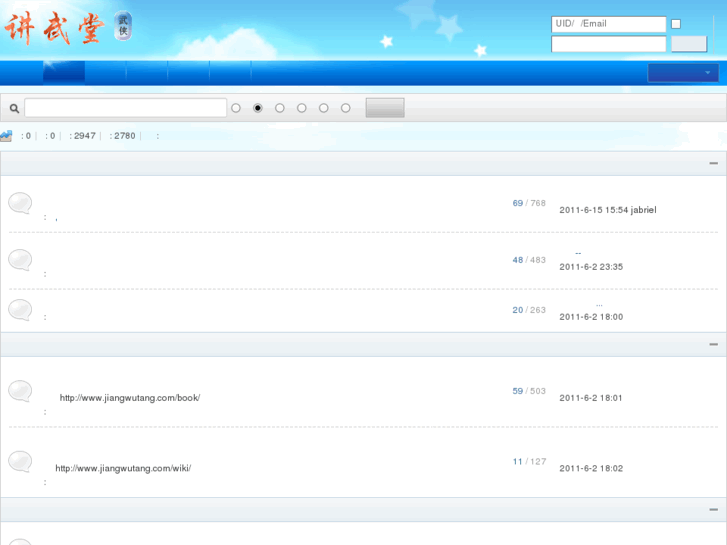Select the last search radio button on the right
The height and width of the screenshot is (545, 727).
346,108
